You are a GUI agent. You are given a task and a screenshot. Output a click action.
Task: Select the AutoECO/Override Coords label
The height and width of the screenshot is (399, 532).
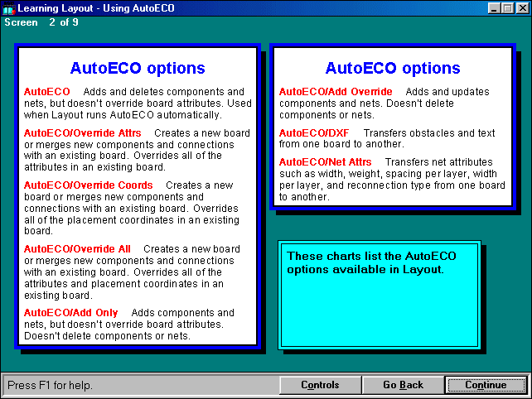click(88, 185)
